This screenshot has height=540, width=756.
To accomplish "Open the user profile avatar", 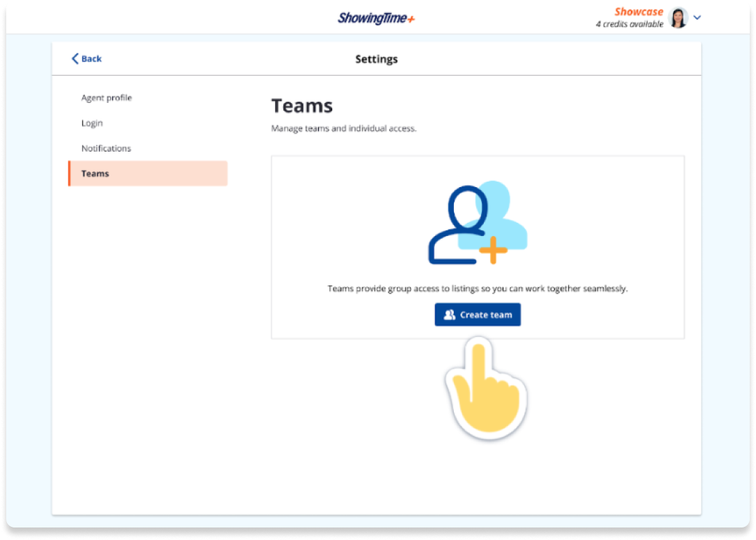I will (677, 18).
